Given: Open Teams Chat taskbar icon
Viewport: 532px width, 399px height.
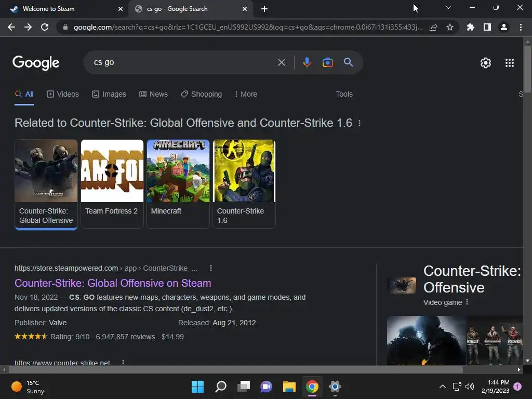Looking at the screenshot, I should pyautogui.click(x=267, y=387).
